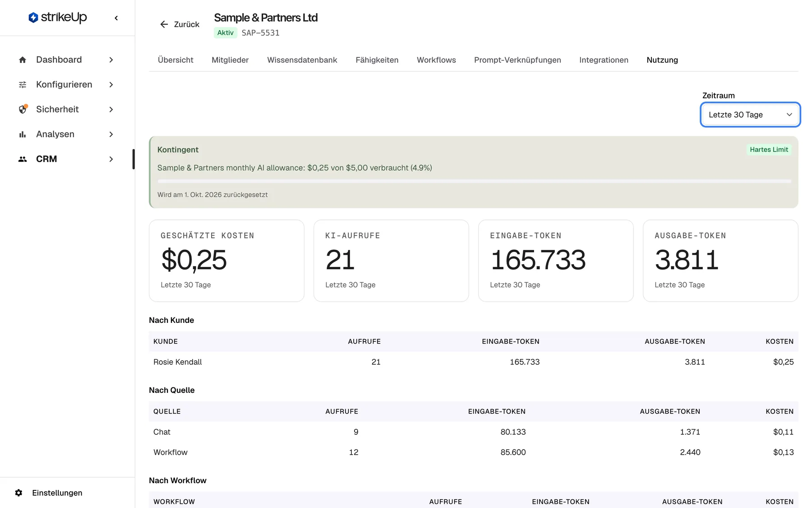Click the Chat source row
Screen dimensions: 812x508
[473, 432]
